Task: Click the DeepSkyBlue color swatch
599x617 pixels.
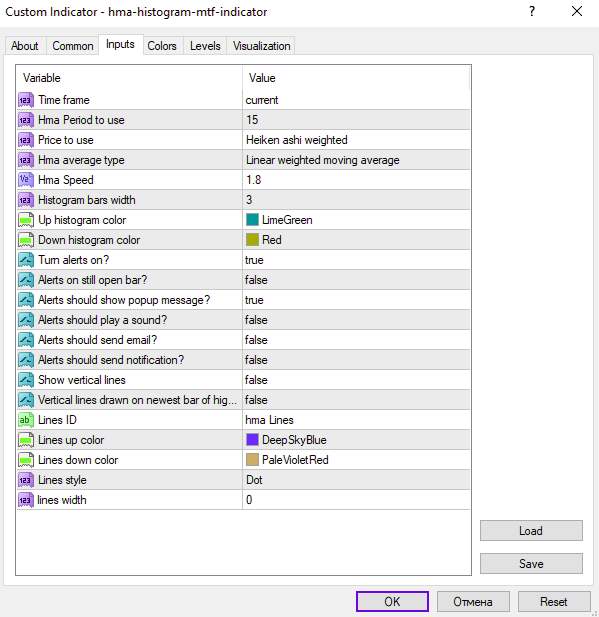Action: coord(252,440)
